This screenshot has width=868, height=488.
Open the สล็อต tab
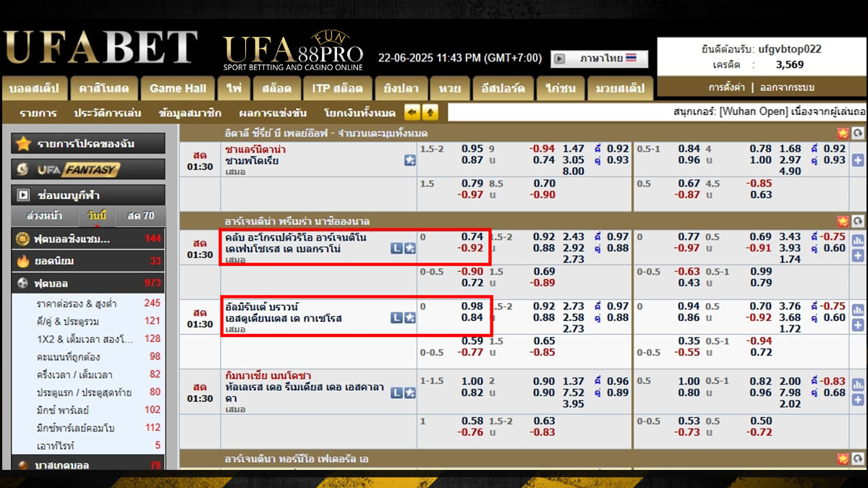tap(277, 88)
